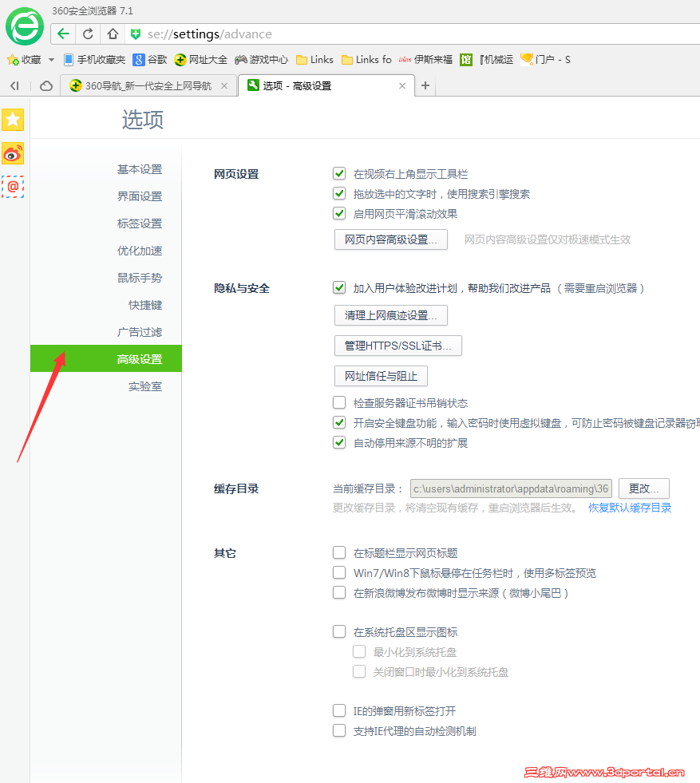
Task: Enable 在系统托盘区显示图标 checkbox
Action: [339, 631]
